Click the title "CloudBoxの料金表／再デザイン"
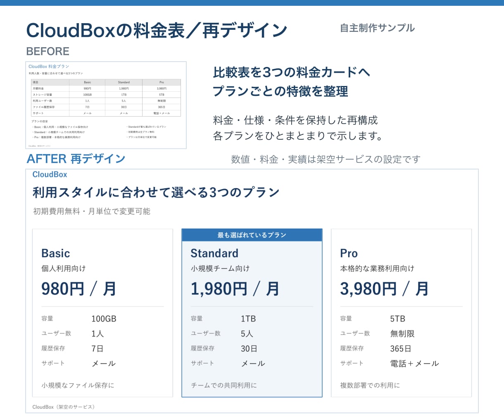 pos(157,30)
